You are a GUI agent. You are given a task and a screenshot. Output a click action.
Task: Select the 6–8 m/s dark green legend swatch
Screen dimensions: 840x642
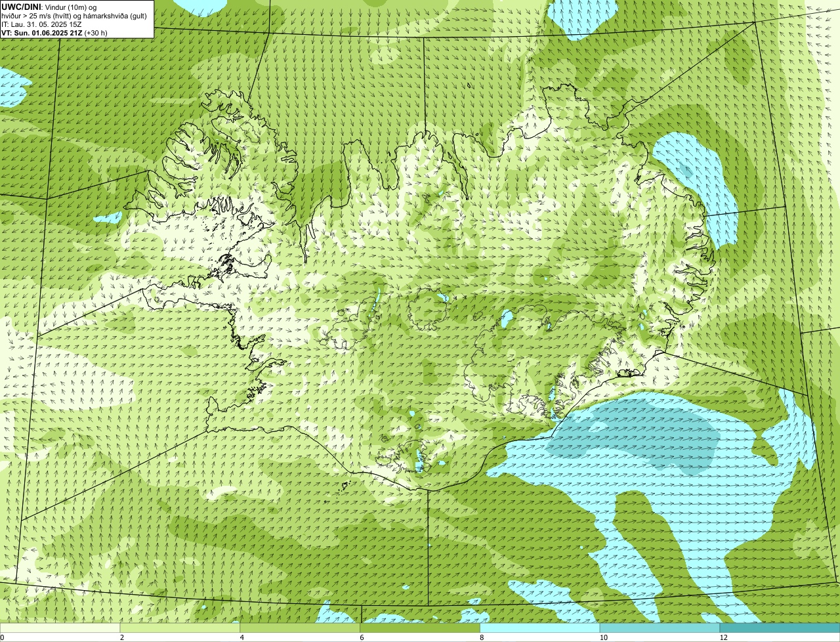click(x=421, y=628)
